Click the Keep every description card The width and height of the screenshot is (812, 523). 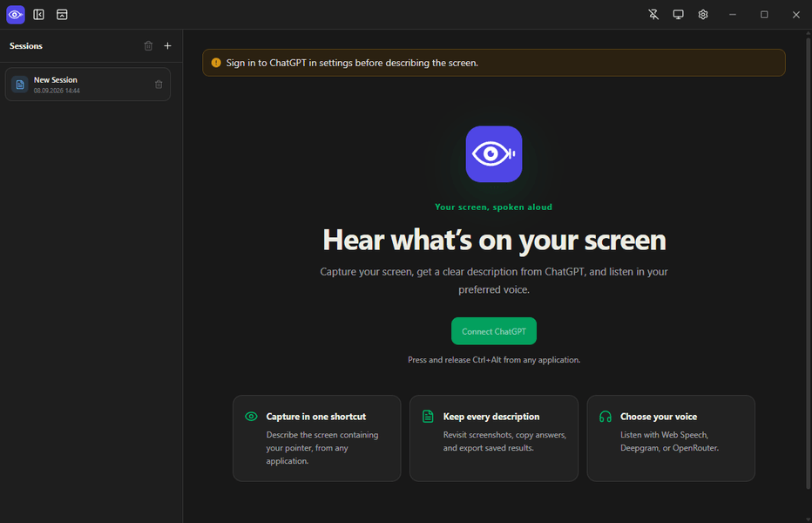coord(494,438)
